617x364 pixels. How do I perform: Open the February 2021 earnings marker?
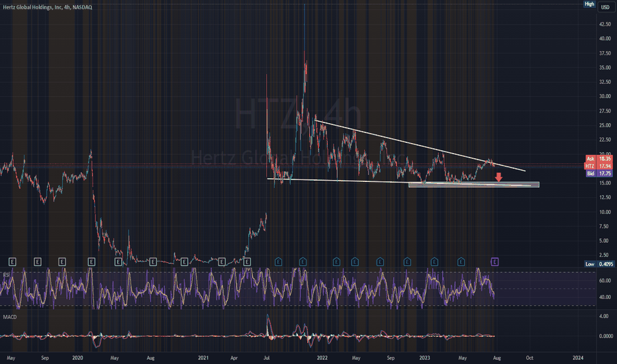(x=222, y=261)
